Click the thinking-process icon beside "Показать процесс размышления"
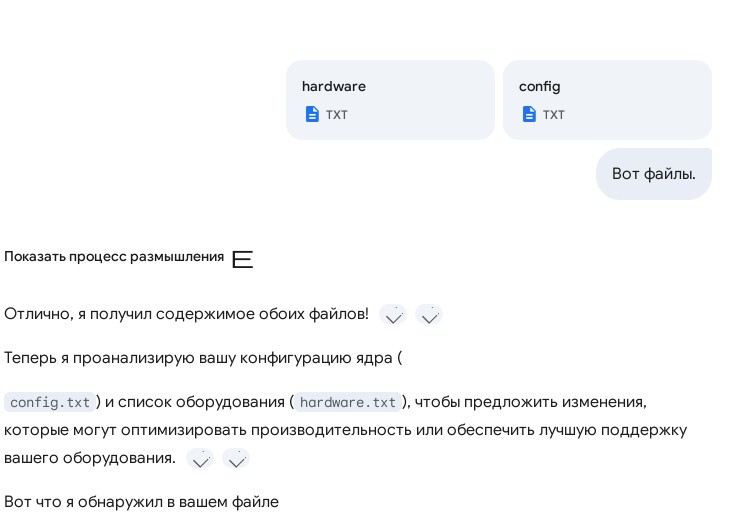755x527 pixels. (242, 259)
